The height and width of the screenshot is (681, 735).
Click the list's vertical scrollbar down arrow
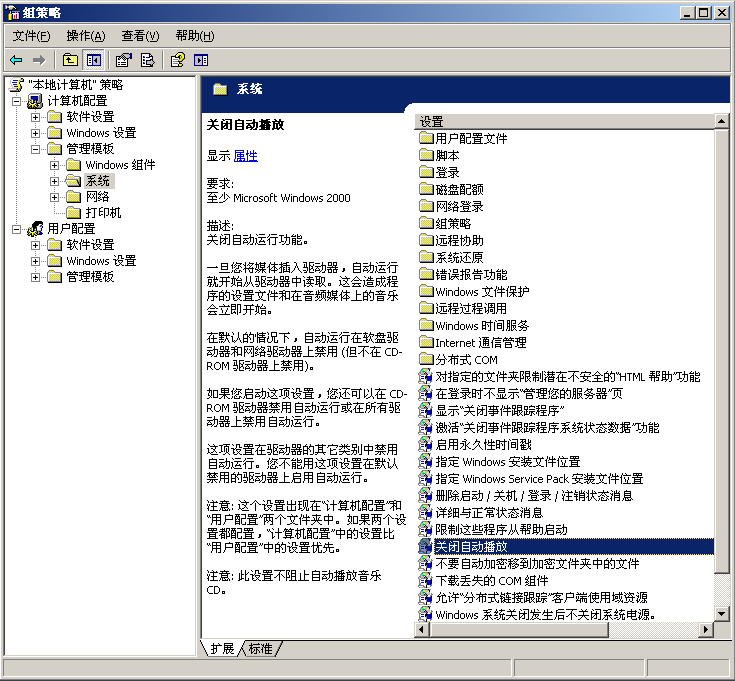pyautogui.click(x=722, y=614)
